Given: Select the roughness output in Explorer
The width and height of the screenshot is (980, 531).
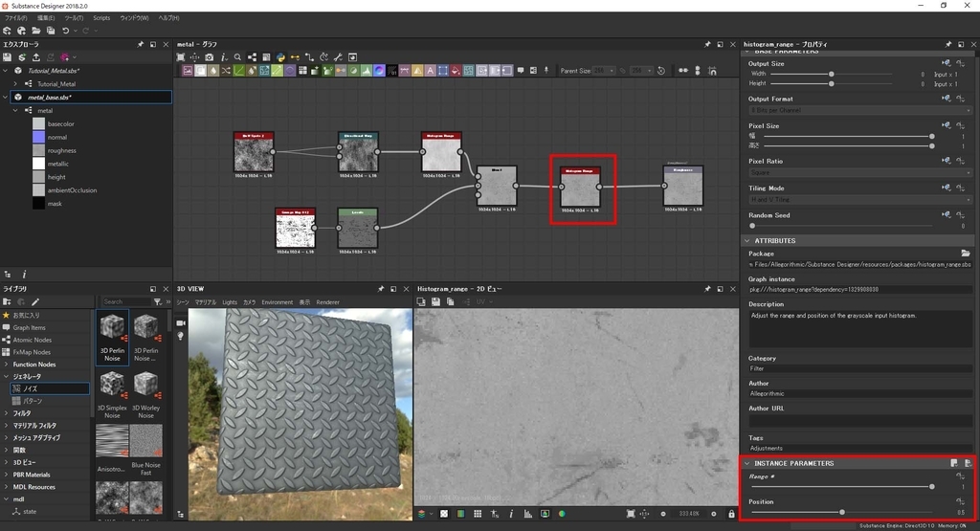Looking at the screenshot, I should [62, 150].
